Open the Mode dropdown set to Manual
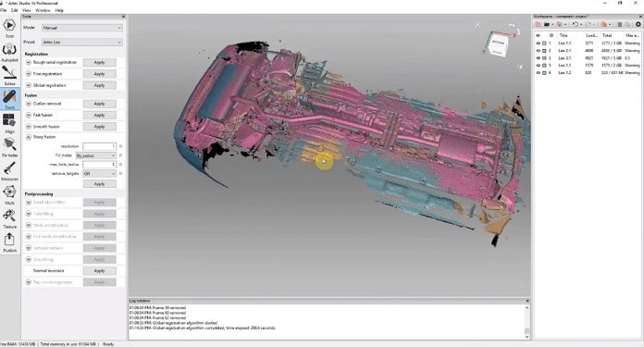Screen dimensions: 644x347 pyautogui.click(x=82, y=28)
